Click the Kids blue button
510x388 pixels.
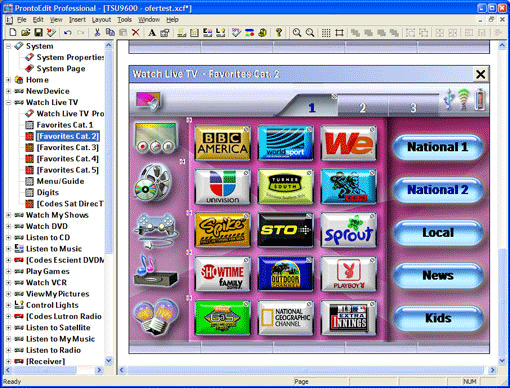[437, 318]
